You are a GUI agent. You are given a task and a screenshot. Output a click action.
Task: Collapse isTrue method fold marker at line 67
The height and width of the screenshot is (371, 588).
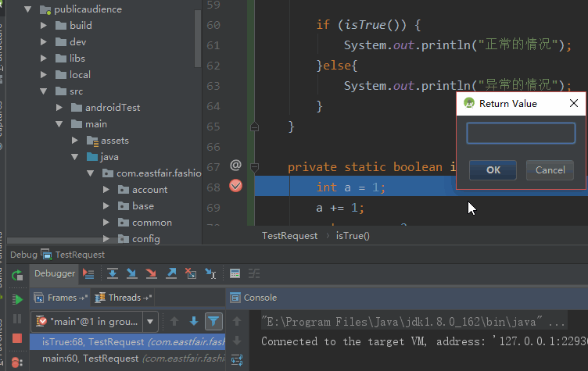(254, 167)
